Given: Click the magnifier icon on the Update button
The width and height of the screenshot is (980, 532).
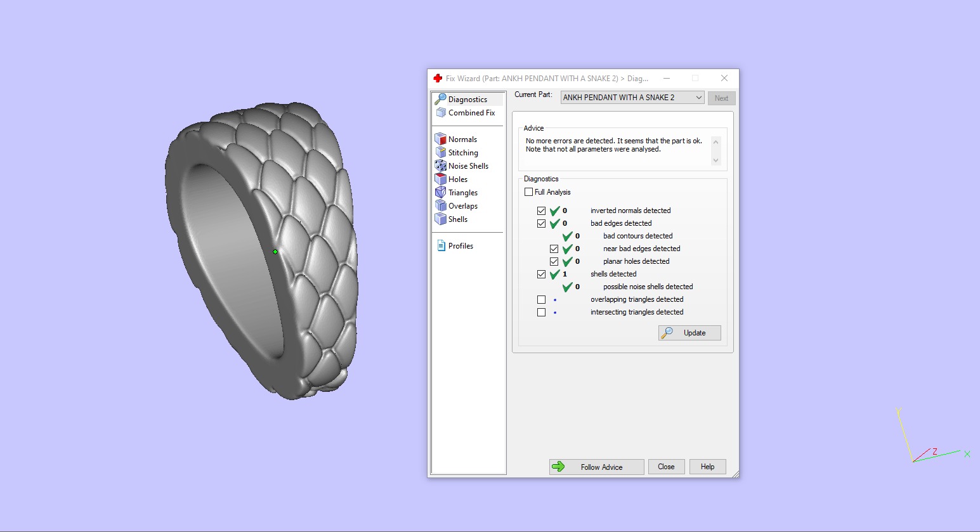Looking at the screenshot, I should [667, 332].
